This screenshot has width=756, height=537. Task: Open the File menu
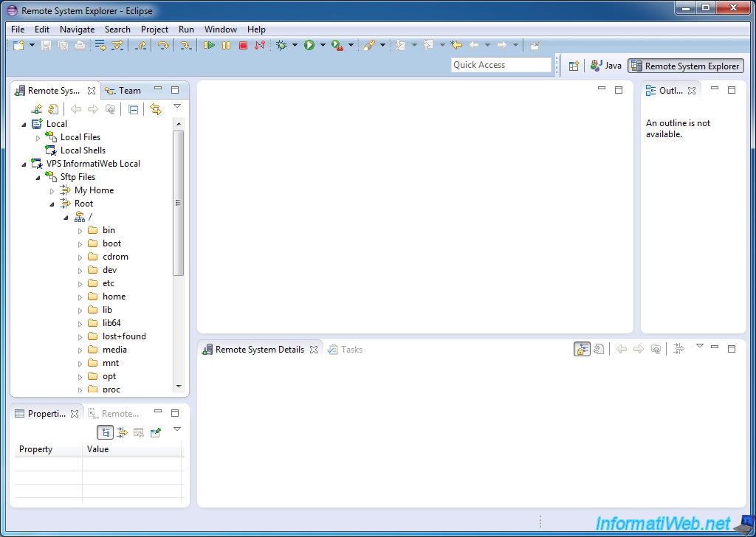18,30
